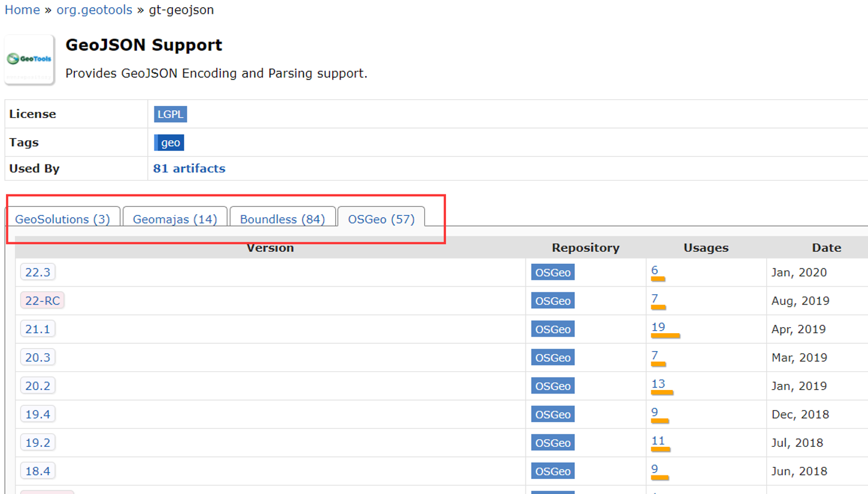Open version 19.4
This screenshot has height=494, width=868.
tap(38, 414)
